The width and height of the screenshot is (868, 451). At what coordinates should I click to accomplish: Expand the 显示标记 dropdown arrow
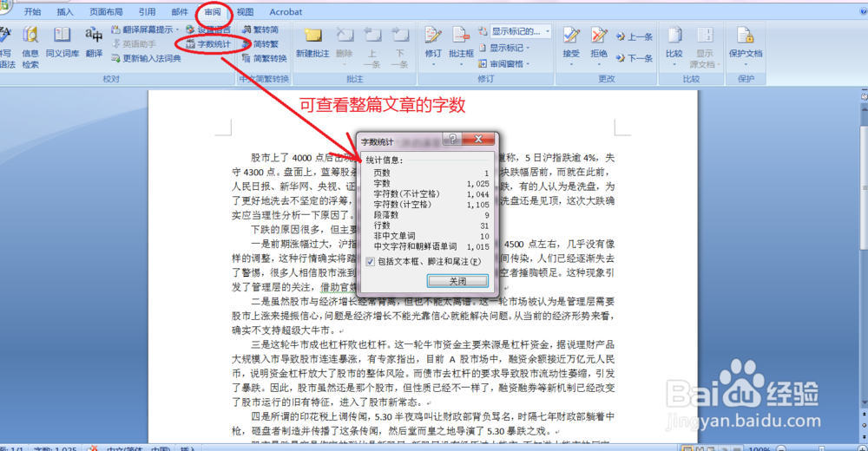[528, 49]
